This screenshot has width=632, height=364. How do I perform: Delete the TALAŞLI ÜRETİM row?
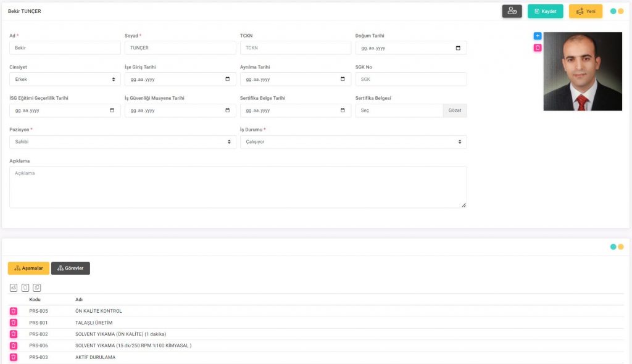(14, 323)
